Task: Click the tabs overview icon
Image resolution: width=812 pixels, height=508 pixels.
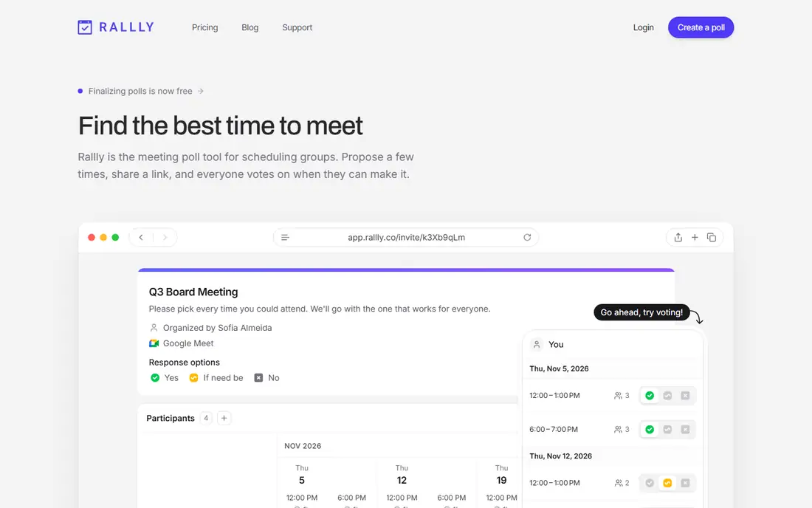Action: pos(712,237)
